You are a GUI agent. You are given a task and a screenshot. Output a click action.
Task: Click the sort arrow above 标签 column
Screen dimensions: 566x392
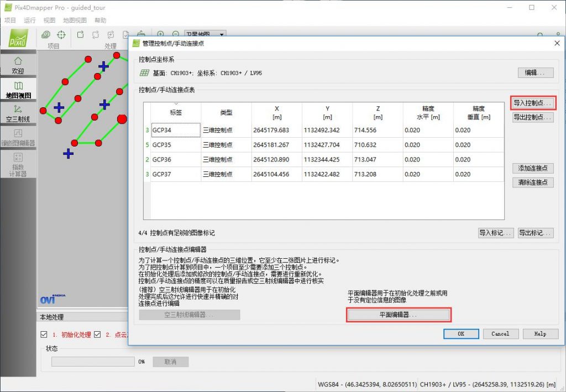coord(176,104)
